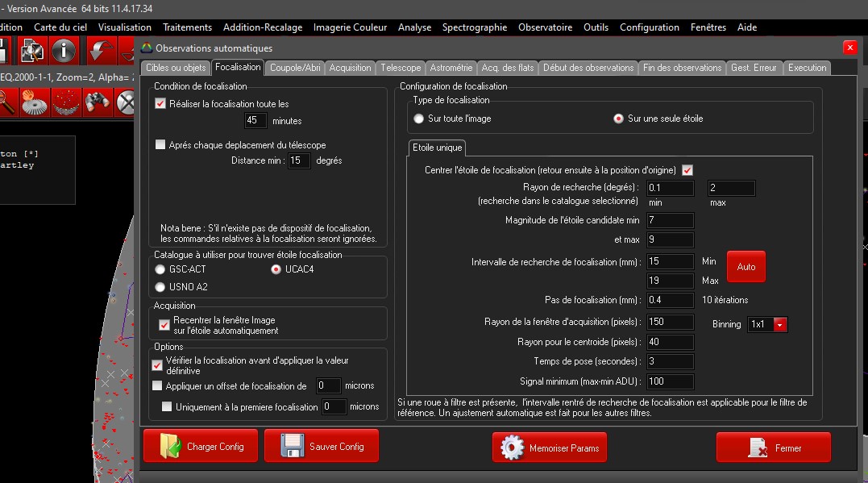Switch to the Astrométrie tab
The image size is (868, 483).
click(451, 68)
